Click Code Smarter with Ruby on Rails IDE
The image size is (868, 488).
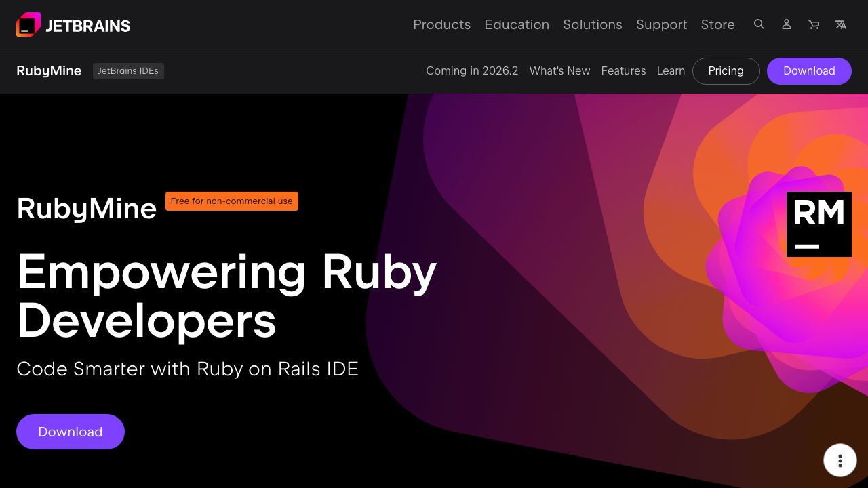187,369
